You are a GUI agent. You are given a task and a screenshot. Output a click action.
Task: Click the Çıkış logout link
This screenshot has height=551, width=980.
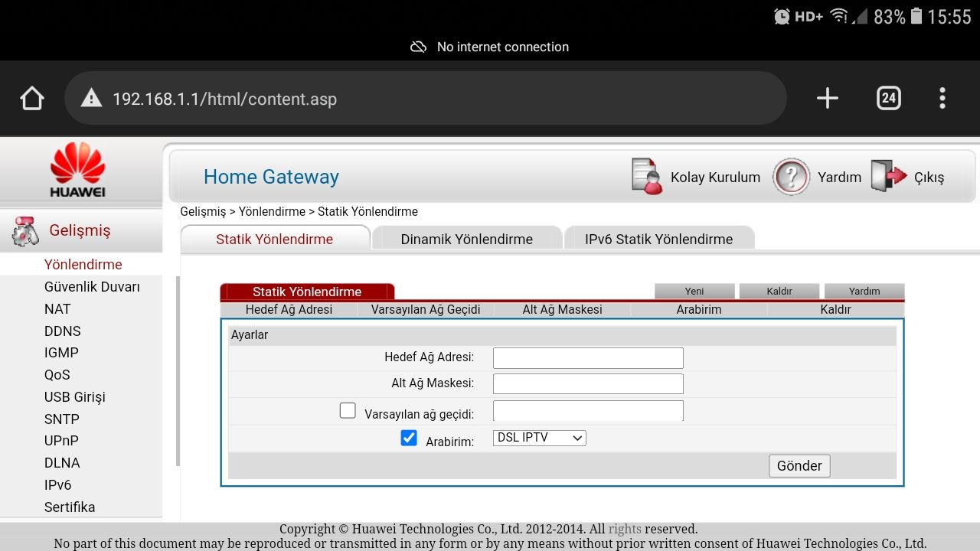coord(929,177)
